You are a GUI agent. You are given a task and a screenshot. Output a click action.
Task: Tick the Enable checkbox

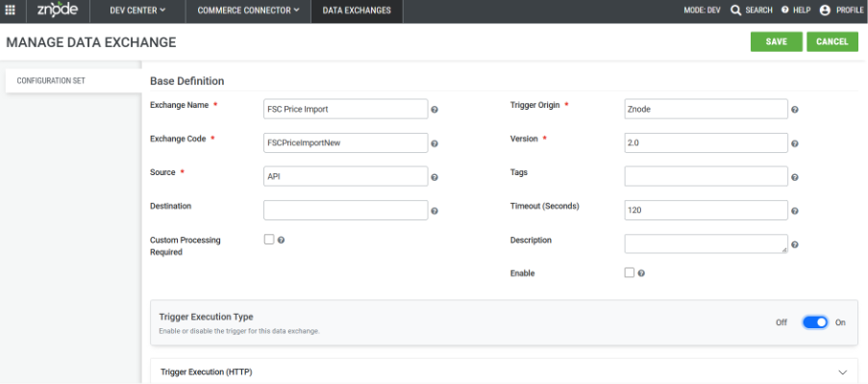point(630,272)
